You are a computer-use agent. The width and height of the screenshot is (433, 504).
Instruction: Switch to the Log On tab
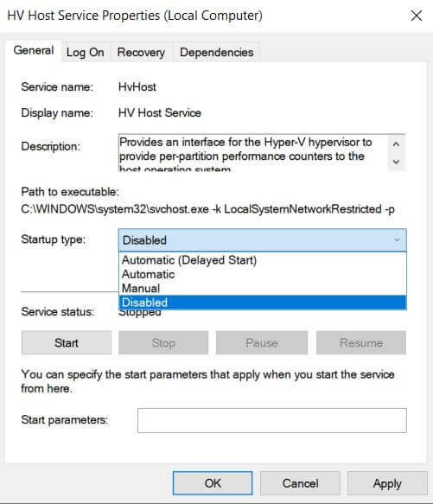(x=86, y=52)
